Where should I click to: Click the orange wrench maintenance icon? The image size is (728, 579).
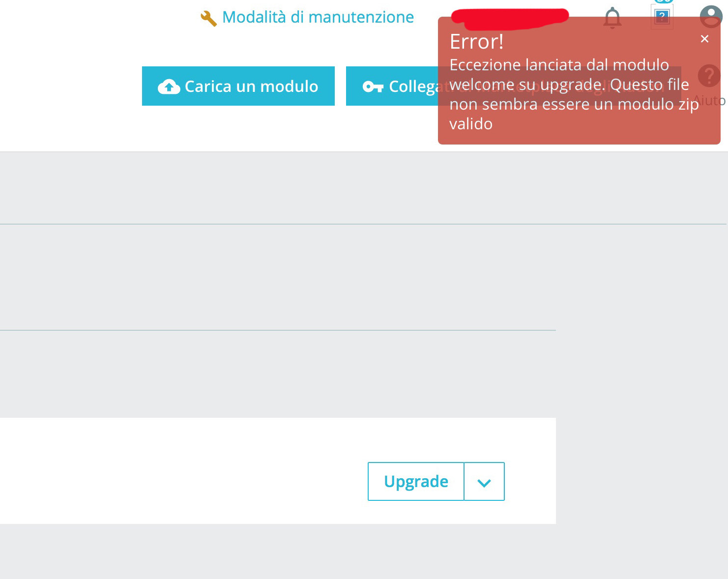[208, 19]
